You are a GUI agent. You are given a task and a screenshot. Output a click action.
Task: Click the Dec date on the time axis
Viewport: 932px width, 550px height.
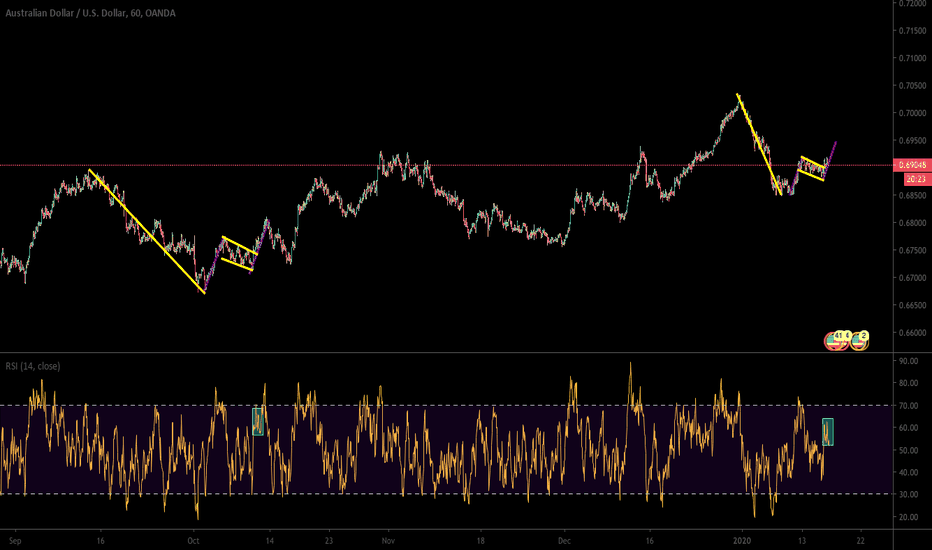click(x=563, y=537)
